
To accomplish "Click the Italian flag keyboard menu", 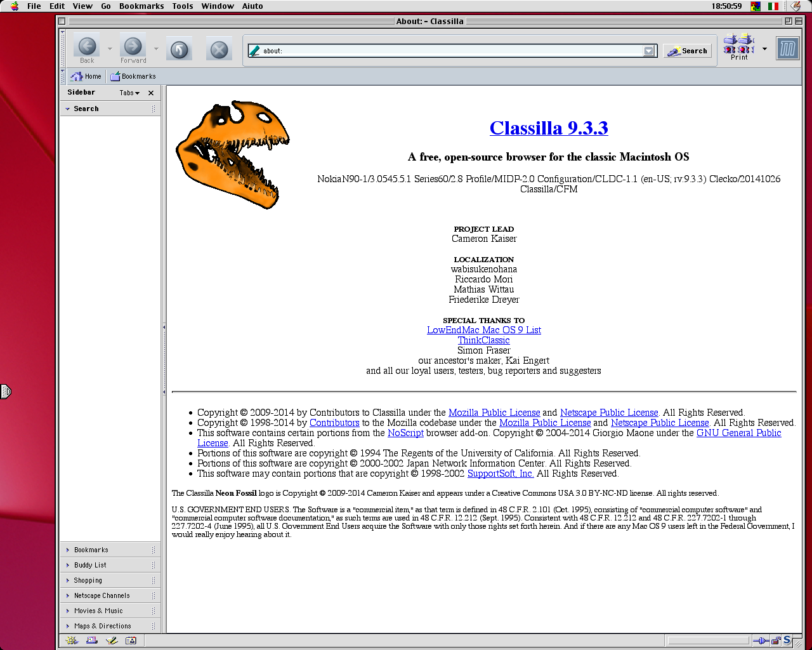I will coord(773,6).
